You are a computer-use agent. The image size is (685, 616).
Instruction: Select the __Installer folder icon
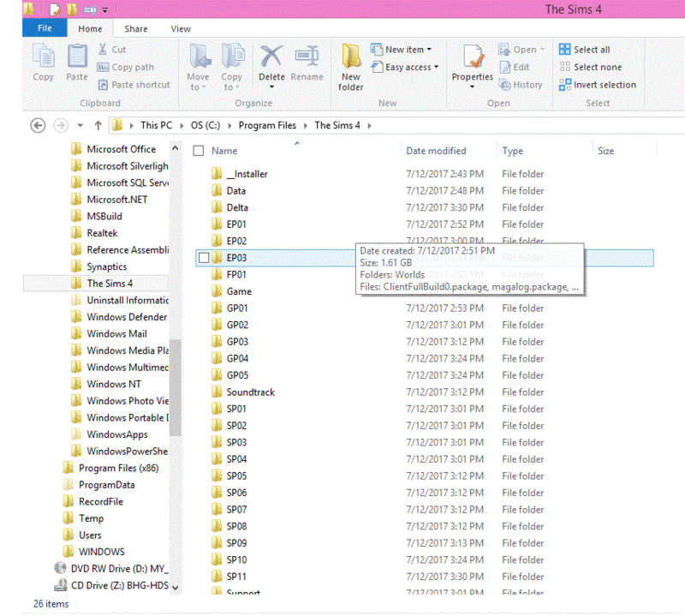point(217,174)
